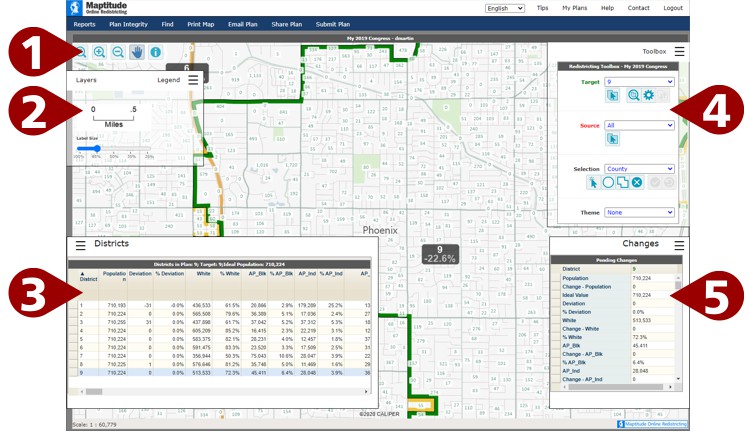Choose select-by-shape polygon tool

tap(622, 182)
